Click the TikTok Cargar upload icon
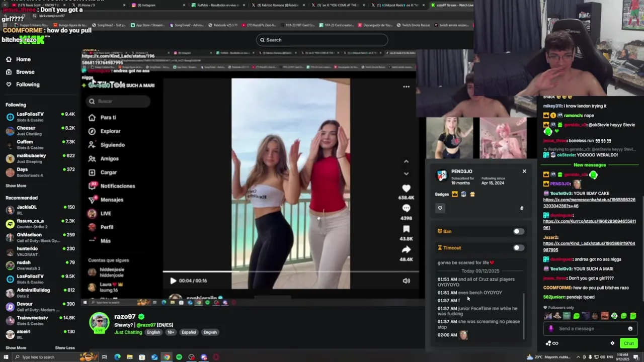644x362 pixels. [x=92, y=172]
